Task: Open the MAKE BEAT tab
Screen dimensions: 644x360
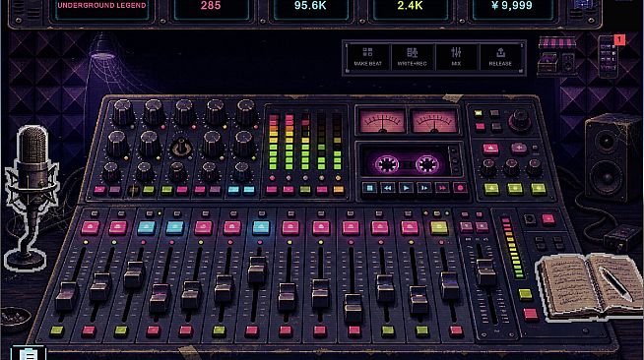Action: [367, 57]
